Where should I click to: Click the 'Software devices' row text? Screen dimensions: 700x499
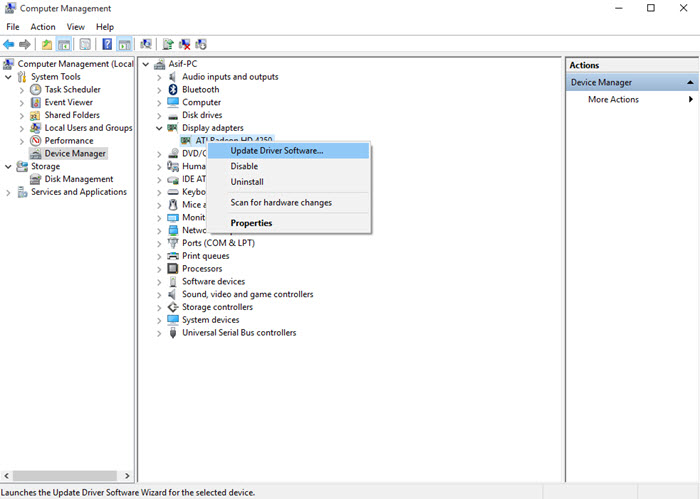click(x=213, y=282)
